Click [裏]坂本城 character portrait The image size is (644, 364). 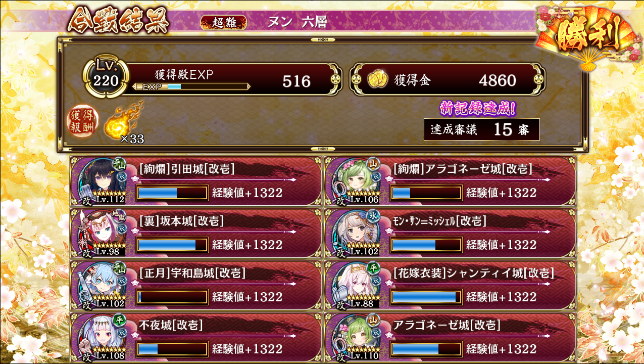point(102,233)
